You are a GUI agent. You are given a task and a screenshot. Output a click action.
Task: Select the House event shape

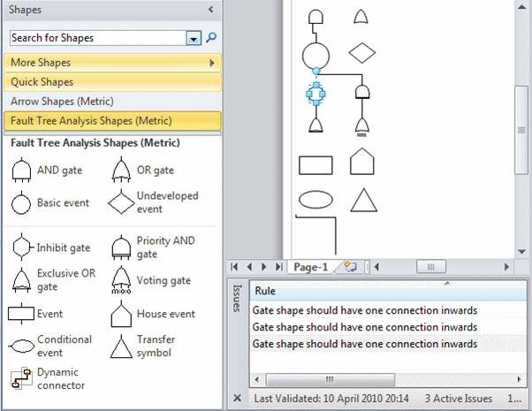tap(121, 314)
